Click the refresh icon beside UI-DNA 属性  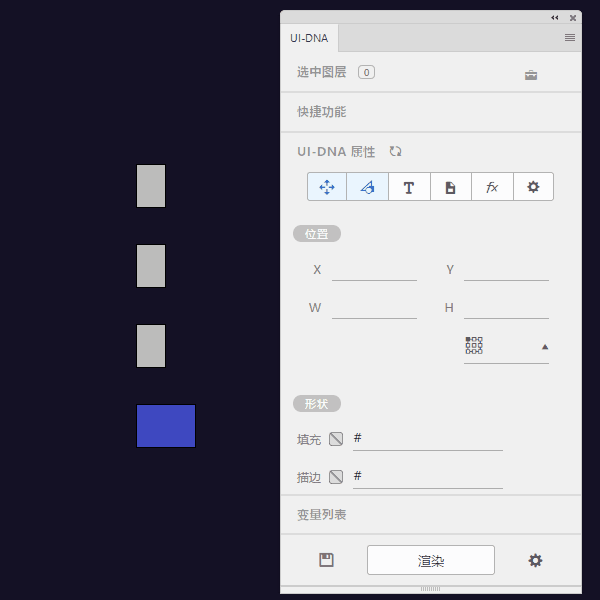point(395,151)
